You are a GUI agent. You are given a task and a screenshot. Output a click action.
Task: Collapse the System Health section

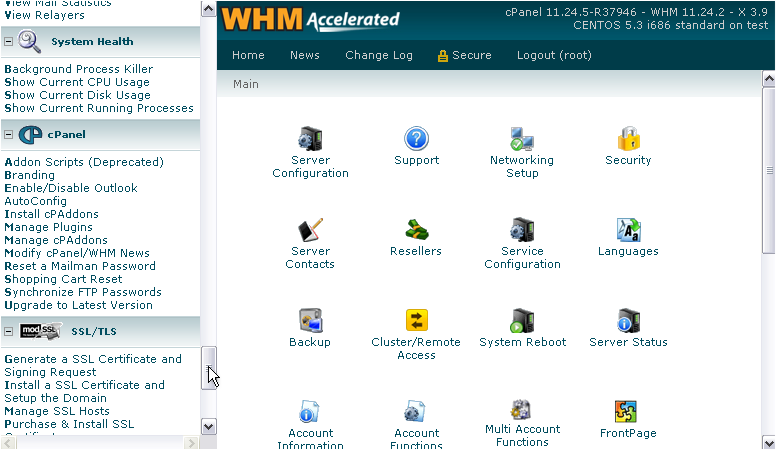(8, 42)
